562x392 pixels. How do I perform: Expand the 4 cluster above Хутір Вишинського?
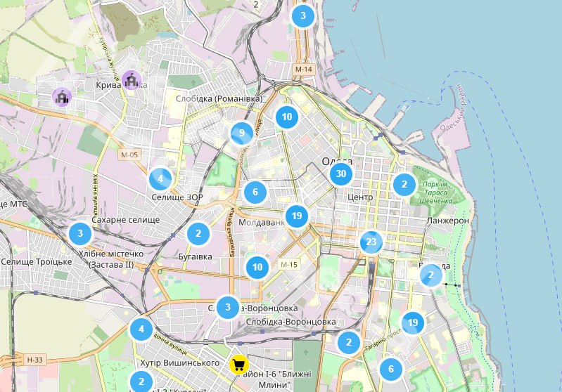point(141,328)
